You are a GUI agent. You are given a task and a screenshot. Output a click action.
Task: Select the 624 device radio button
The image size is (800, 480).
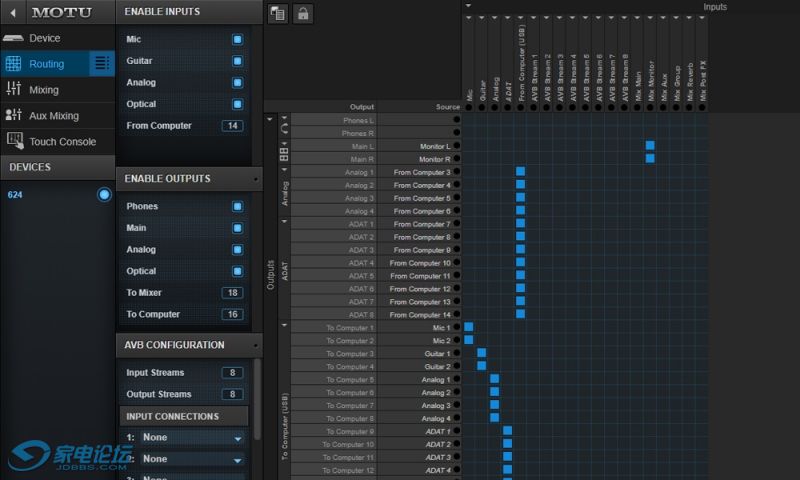[104, 194]
